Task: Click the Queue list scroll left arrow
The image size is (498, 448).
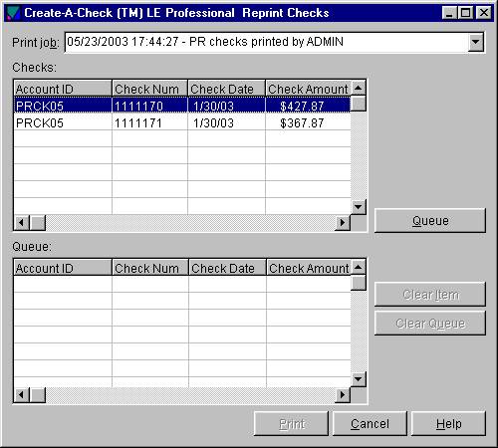Action: click(22, 395)
